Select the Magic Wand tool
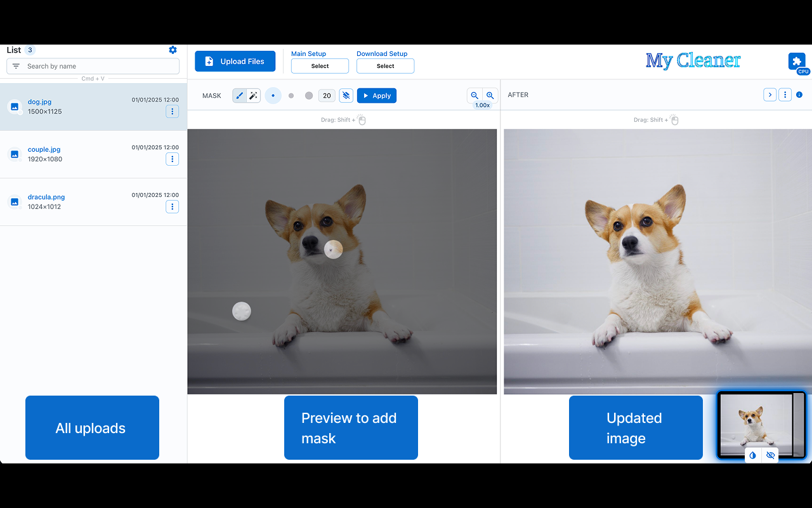Screen dimensions: 812x508 pyautogui.click(x=253, y=95)
